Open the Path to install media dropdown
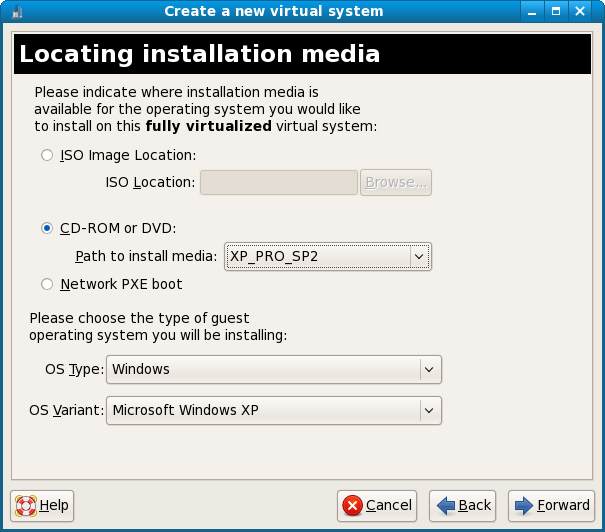 pos(328,257)
